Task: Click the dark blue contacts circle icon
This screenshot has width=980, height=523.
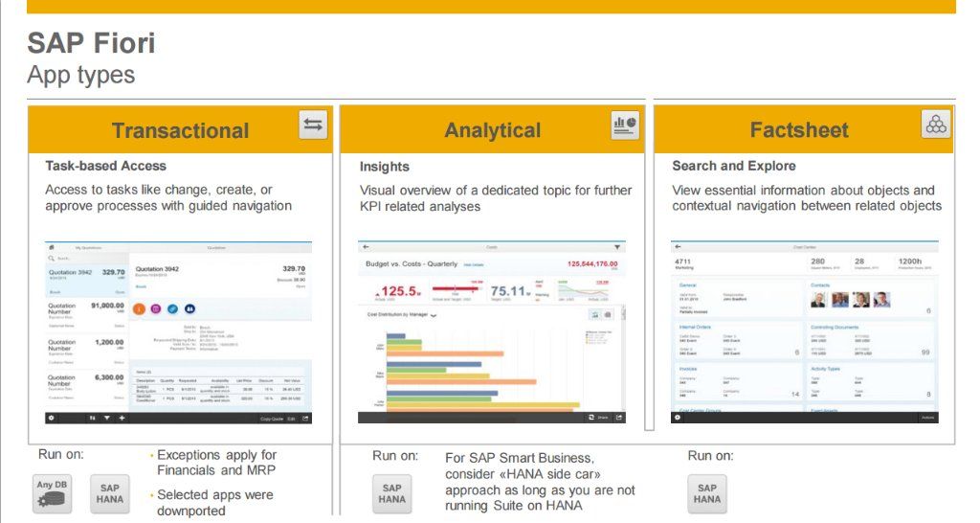Action: [x=189, y=308]
